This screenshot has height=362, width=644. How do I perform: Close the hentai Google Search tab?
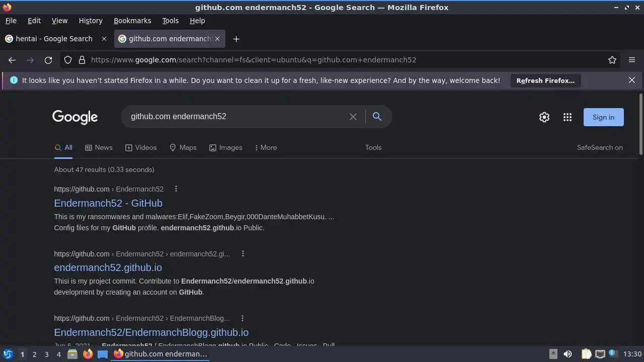104,39
